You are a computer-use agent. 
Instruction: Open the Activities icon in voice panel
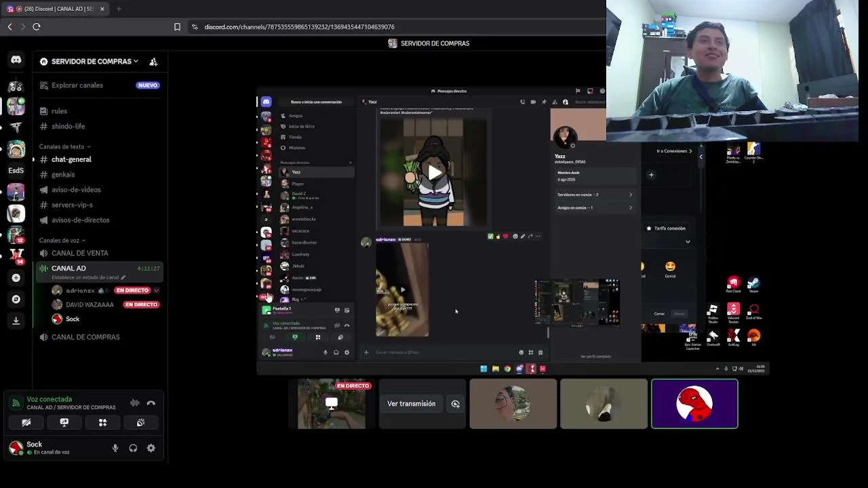pos(102,422)
